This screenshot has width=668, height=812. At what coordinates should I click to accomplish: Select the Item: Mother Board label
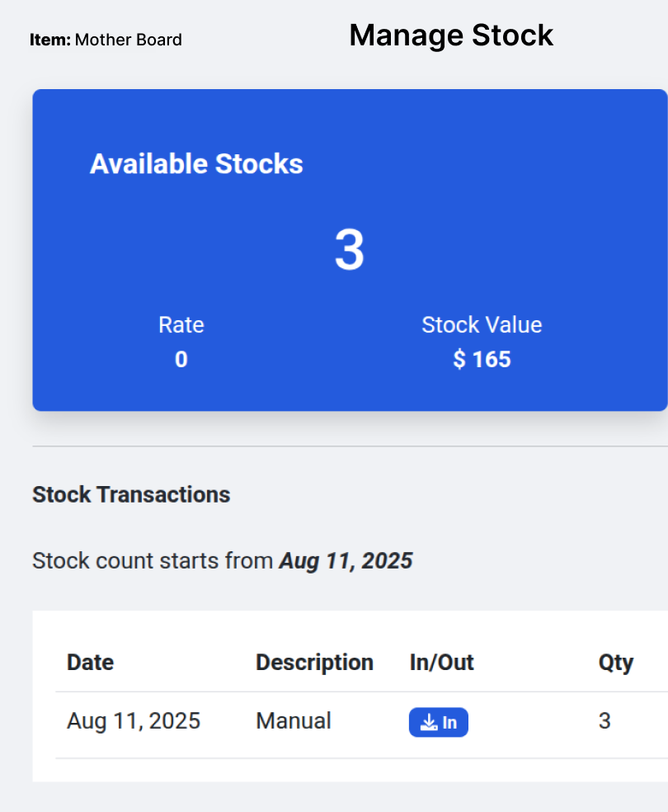(x=106, y=40)
